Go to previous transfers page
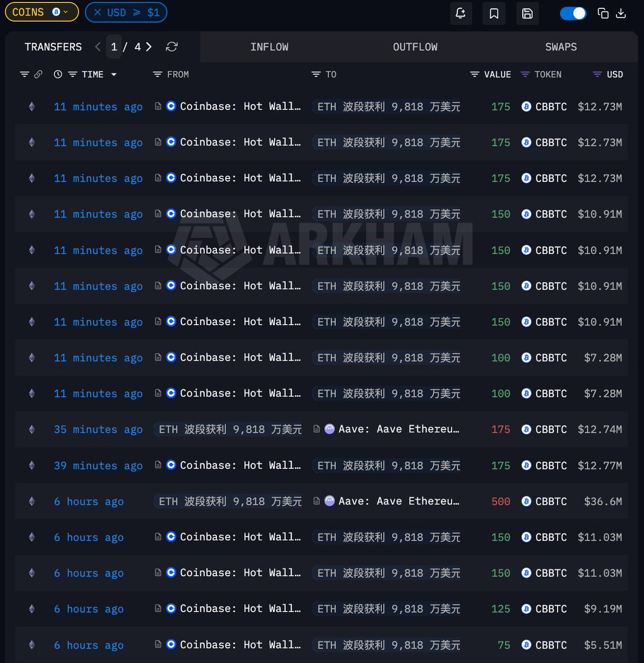Screen dimensions: 644x663 coord(98,46)
